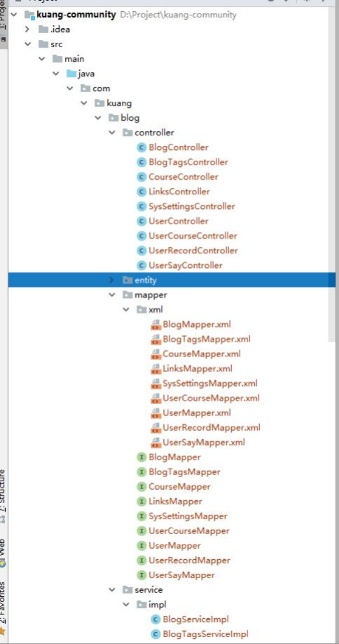Click the BlogTagsServiceImpl class icon
This screenshot has height=644, width=339.
tap(155, 634)
